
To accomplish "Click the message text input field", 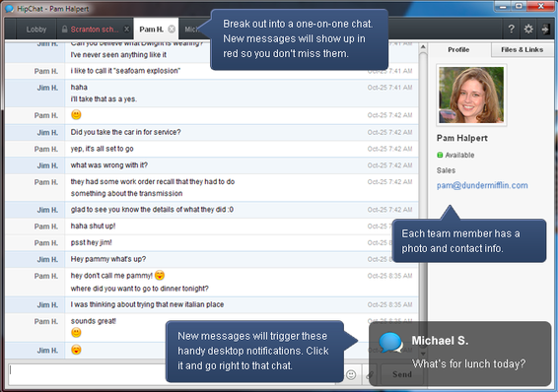I will click(172, 374).
